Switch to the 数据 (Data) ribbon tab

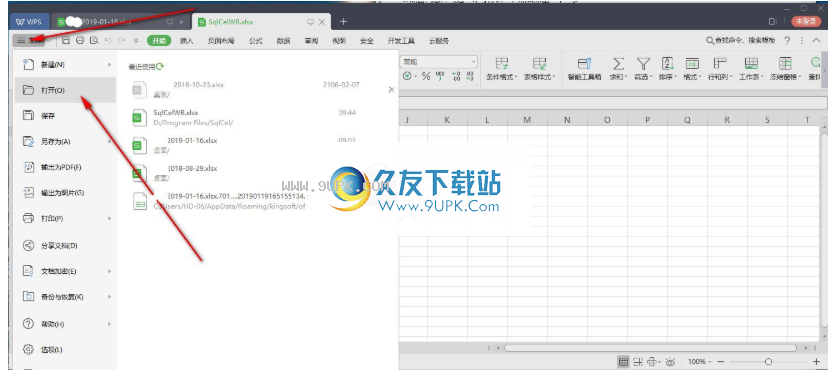284,41
